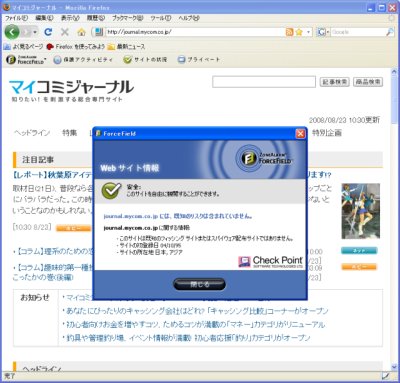Open the back/forward history dropdown arrow
The image size is (400, 383).
coord(35,32)
